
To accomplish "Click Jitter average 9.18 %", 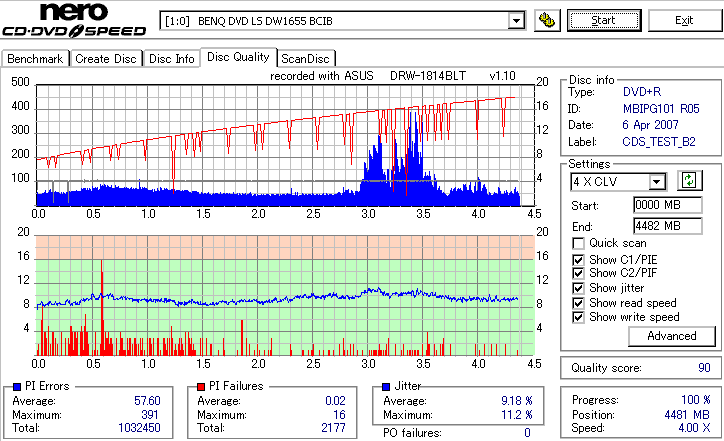I will (x=517, y=401).
